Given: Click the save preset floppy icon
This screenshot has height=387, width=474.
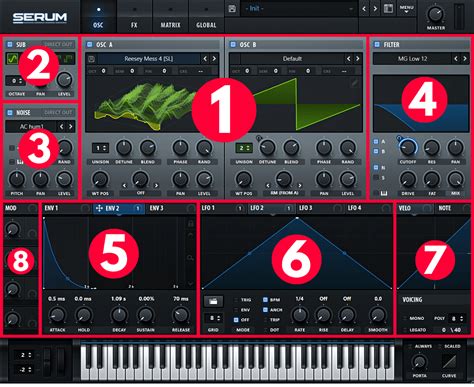Looking at the screenshot, I should 232,9.
